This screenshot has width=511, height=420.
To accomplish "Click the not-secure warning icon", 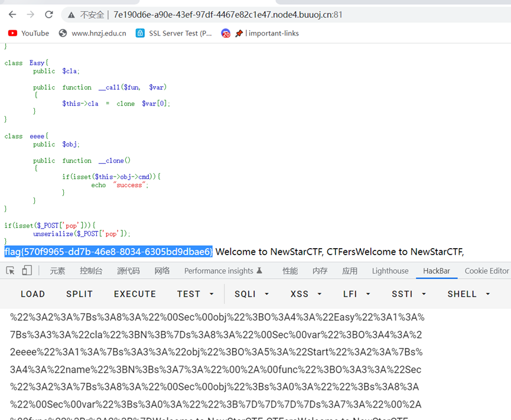I will pyautogui.click(x=71, y=15).
